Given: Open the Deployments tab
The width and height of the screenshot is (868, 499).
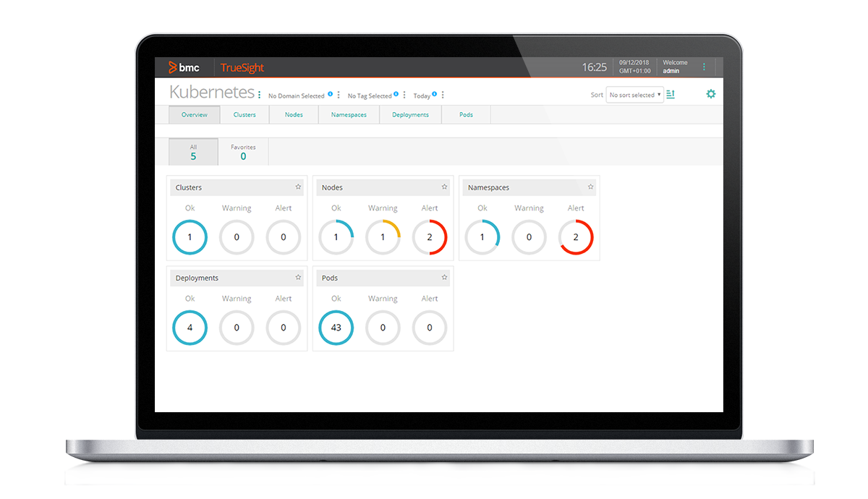Looking at the screenshot, I should click(410, 115).
